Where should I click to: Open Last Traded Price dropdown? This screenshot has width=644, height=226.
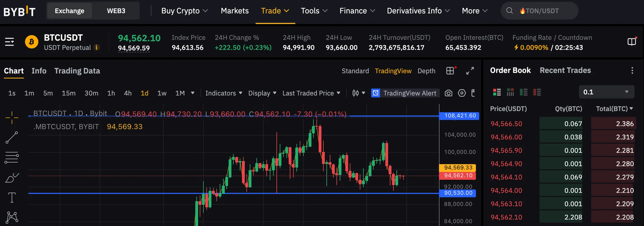(x=311, y=93)
